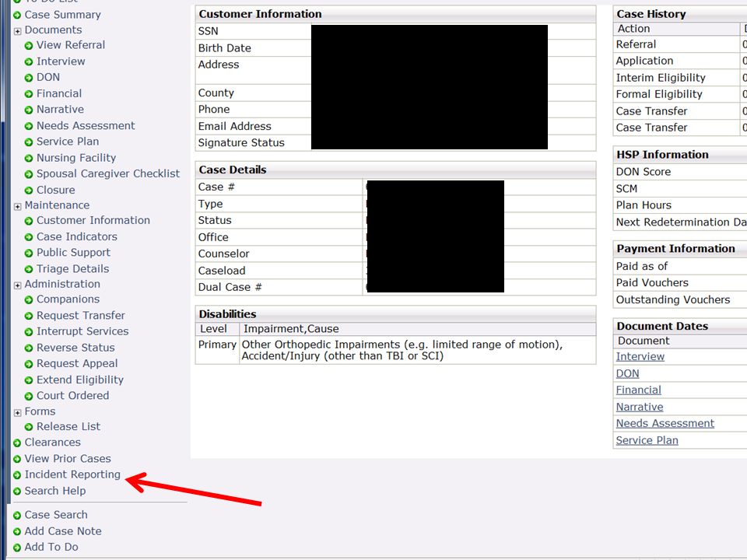Open the Narrative link under Document Dates

tap(640, 407)
